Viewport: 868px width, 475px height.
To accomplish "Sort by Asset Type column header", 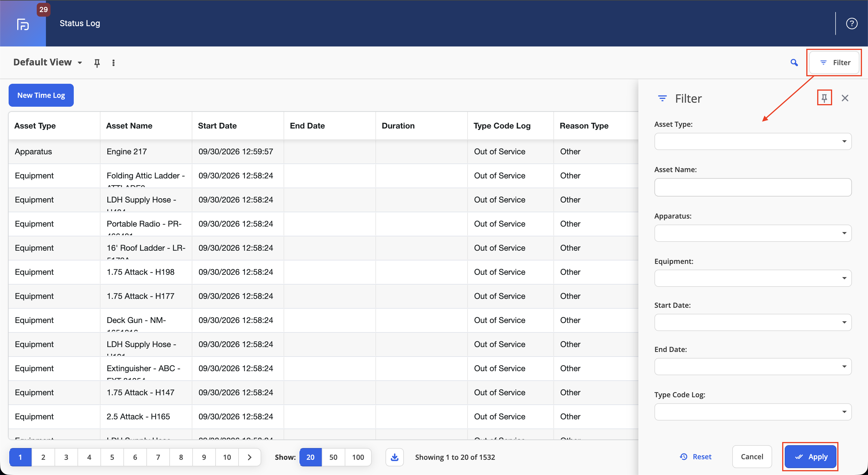I will coord(54,126).
